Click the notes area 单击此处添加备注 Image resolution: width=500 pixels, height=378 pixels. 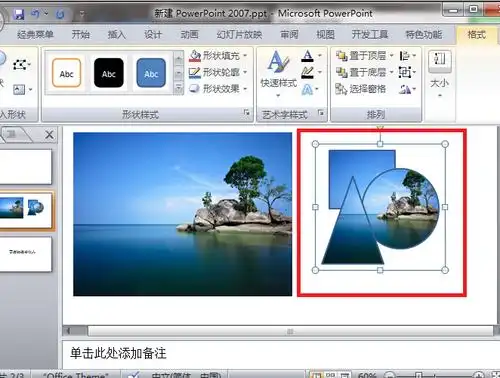[x=118, y=353]
